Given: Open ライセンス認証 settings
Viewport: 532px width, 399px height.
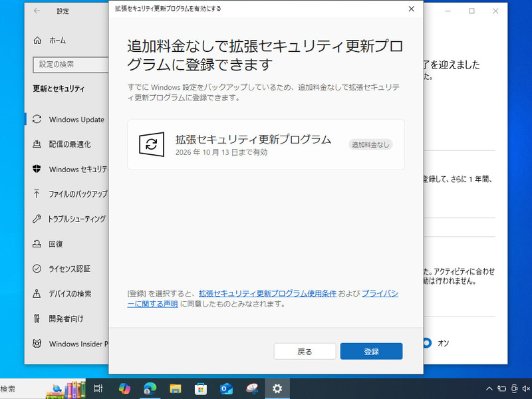Looking at the screenshot, I should click(x=66, y=269).
